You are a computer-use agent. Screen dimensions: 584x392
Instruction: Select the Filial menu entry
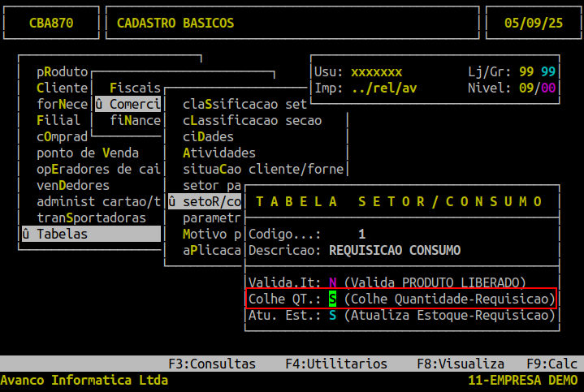58,121
